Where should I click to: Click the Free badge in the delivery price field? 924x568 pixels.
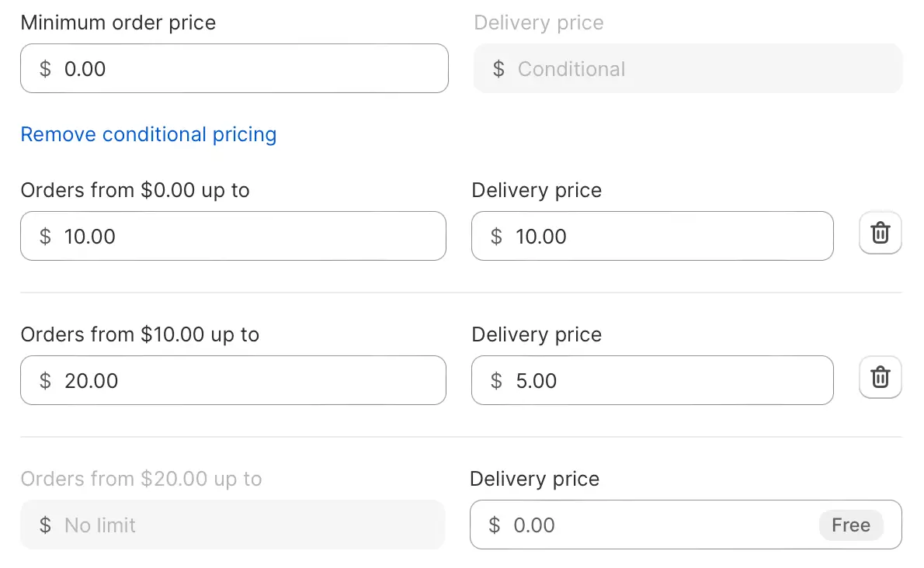pyautogui.click(x=851, y=525)
